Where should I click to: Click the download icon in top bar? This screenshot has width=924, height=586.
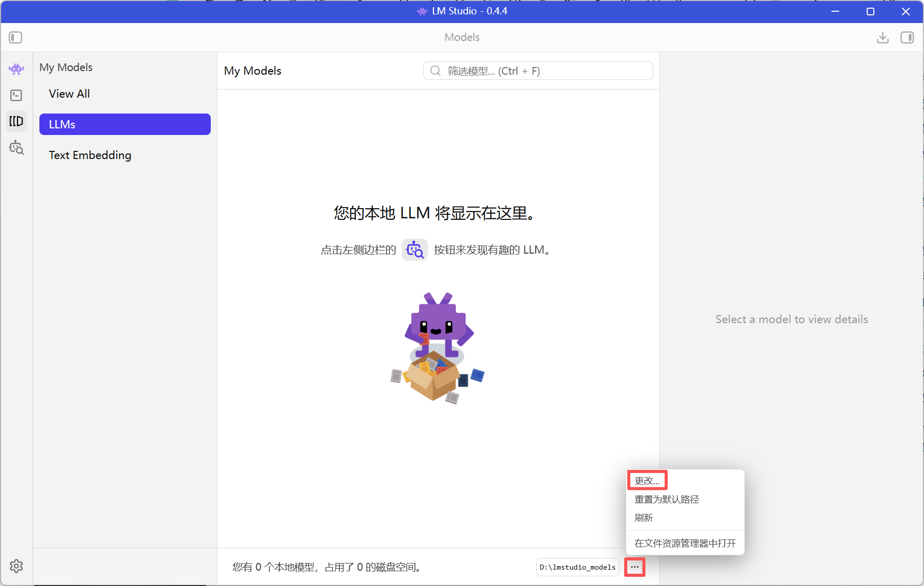coord(882,37)
